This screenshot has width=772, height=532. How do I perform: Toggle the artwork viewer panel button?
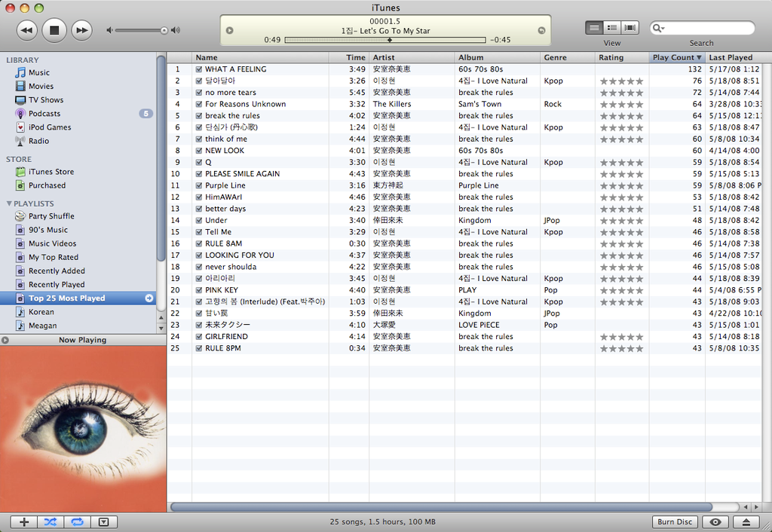tap(103, 521)
